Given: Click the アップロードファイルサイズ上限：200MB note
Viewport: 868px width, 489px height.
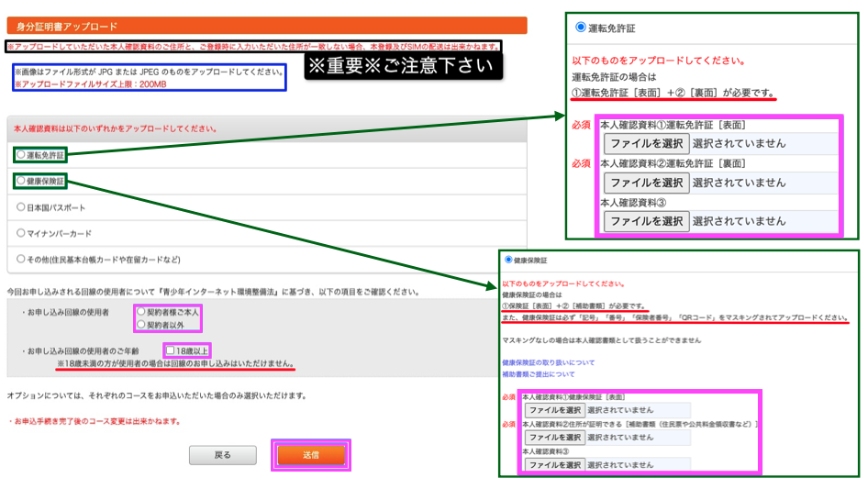Looking at the screenshot, I should click(x=90, y=84).
